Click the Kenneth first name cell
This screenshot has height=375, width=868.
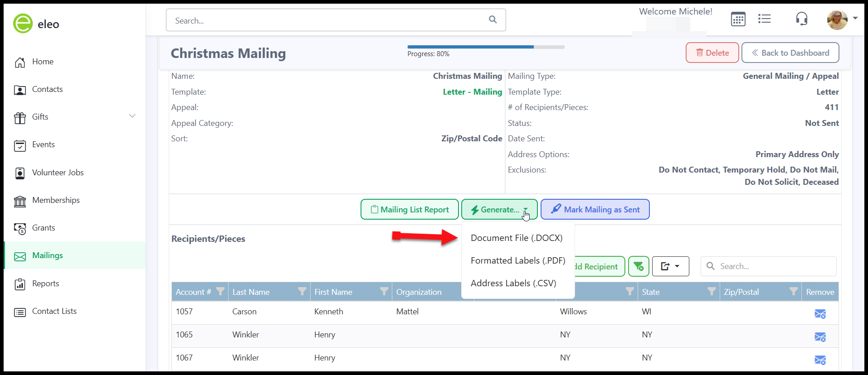[x=328, y=312]
